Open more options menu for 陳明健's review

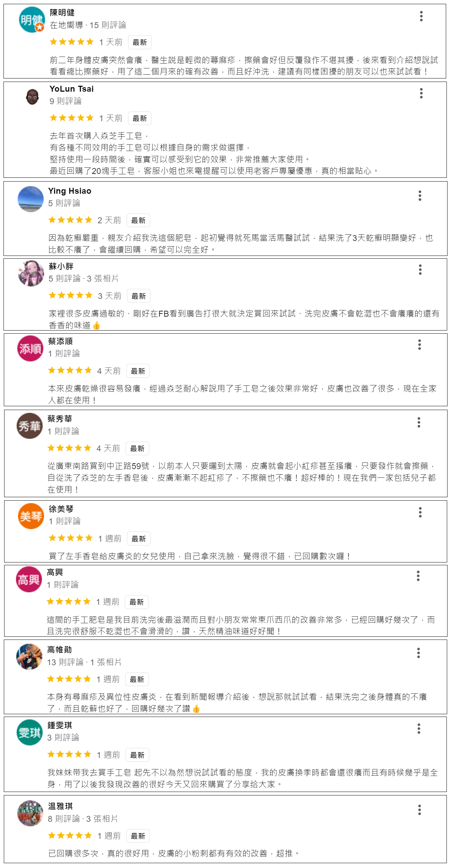[421, 16]
